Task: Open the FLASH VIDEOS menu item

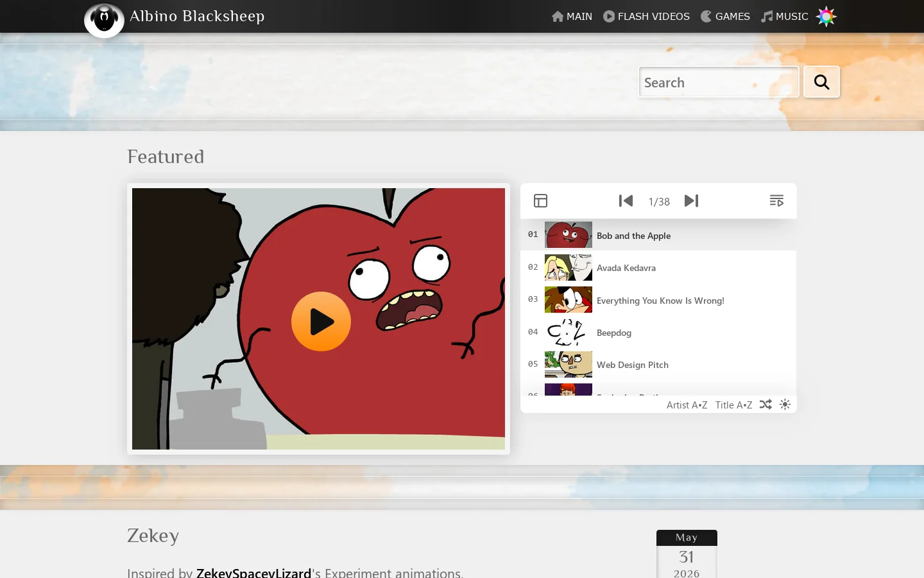Action: (646, 17)
